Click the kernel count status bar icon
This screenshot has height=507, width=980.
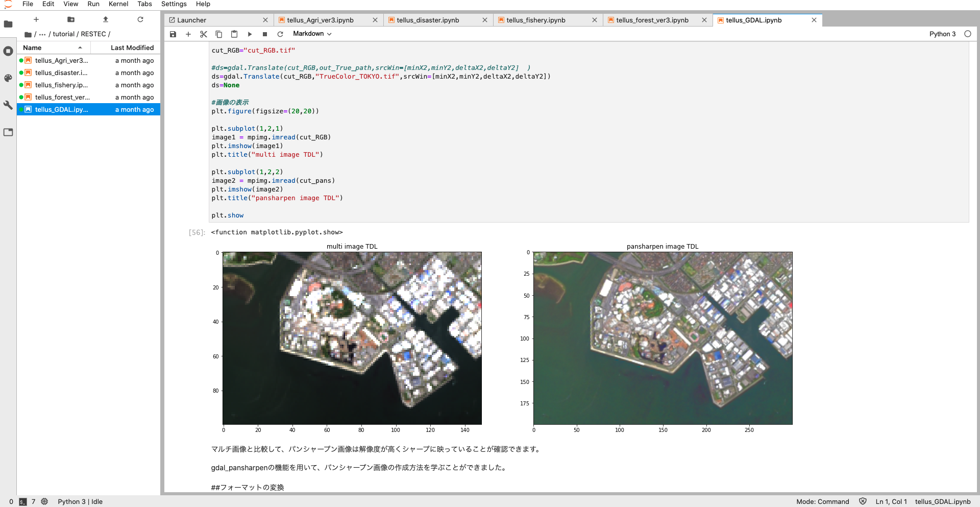click(x=45, y=501)
